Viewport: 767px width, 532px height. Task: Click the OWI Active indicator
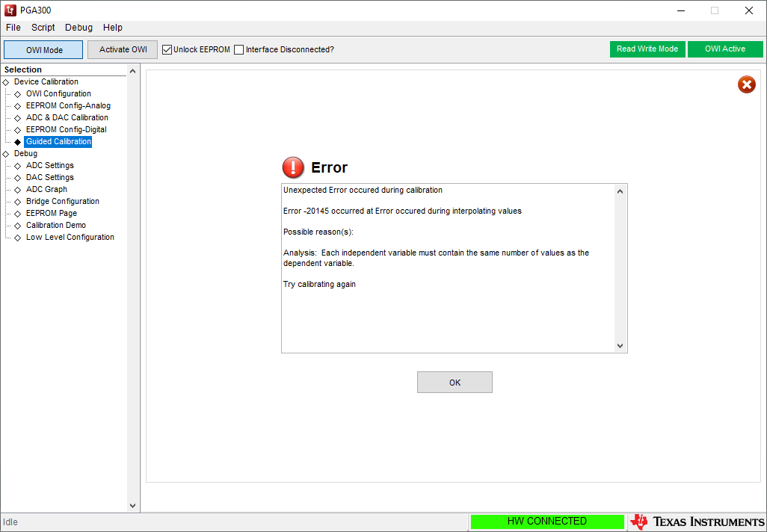(725, 49)
